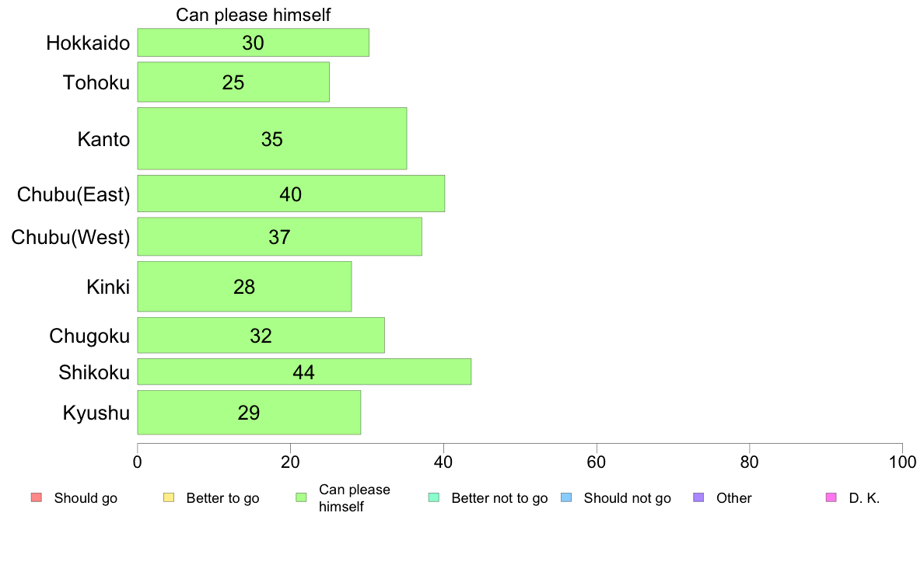Select the Shikoku bar showing 44
The image size is (924, 572).
(304, 371)
